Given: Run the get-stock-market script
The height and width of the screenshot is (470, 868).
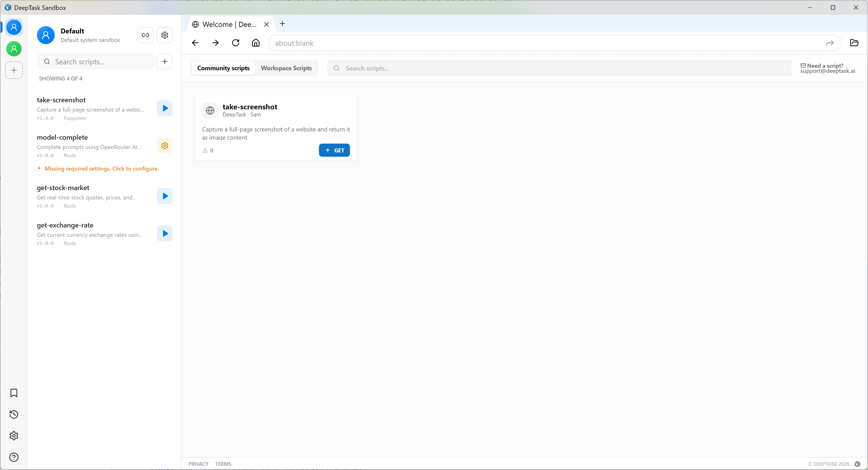Looking at the screenshot, I should [164, 196].
